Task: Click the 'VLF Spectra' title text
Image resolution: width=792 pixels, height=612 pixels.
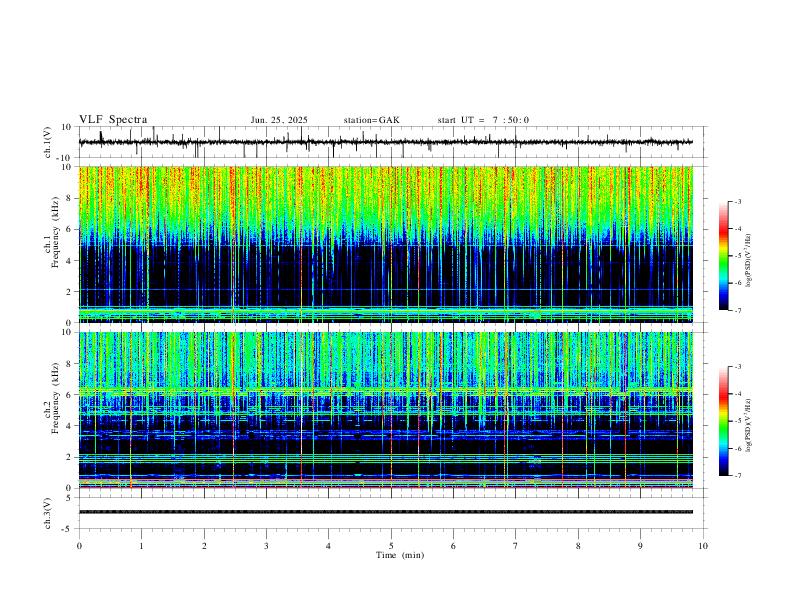Action: 113,120
